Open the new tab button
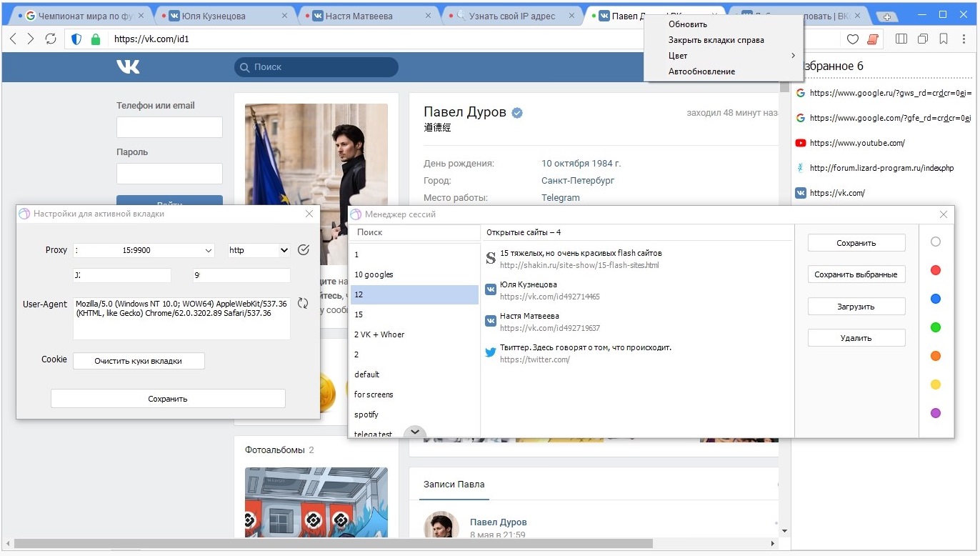The height and width of the screenshot is (556, 980). point(886,16)
